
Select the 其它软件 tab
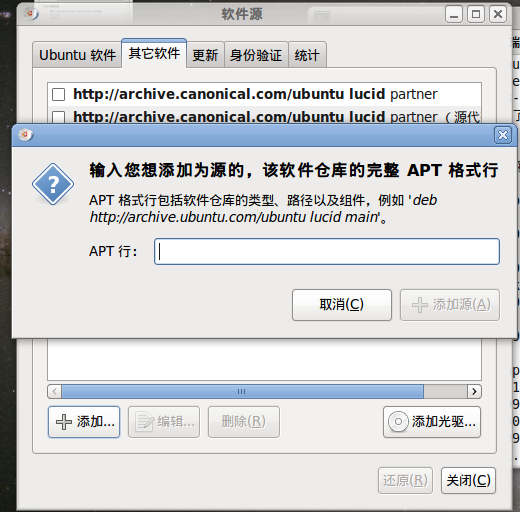pos(154,53)
